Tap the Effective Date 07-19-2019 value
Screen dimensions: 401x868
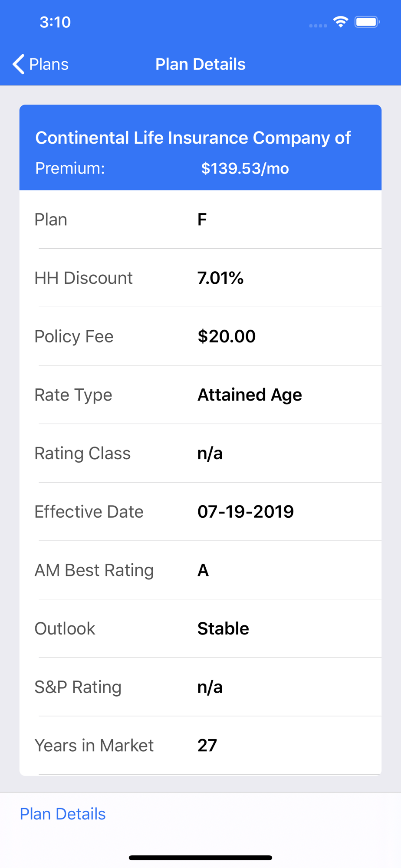[246, 512]
